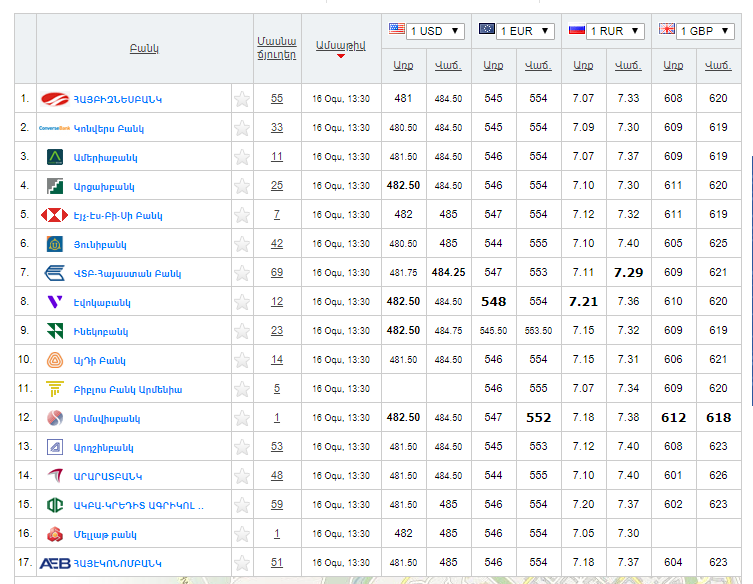753x584 pixels.
Task: Click the US flag icon by USD
Action: (397, 29)
